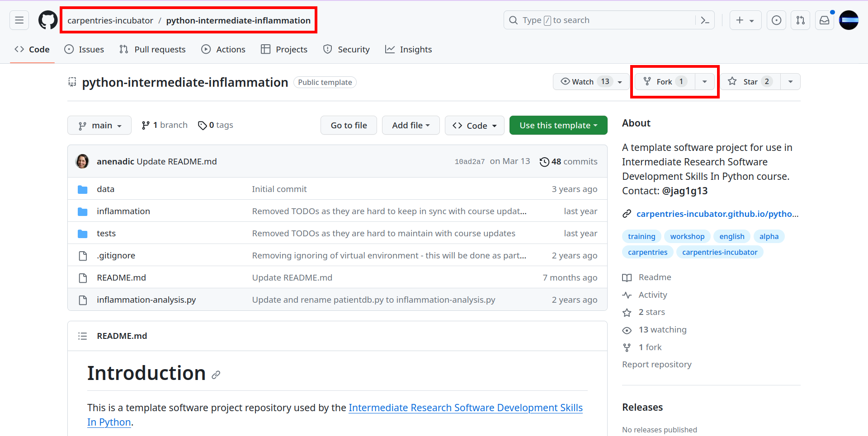Open notifications inbox icon
Viewport: 868px width, 436px height.
pos(825,20)
